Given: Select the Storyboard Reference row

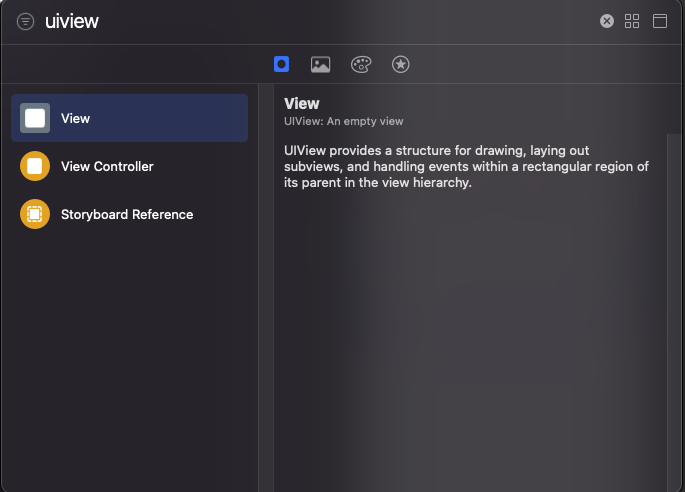Looking at the screenshot, I should [130, 214].
